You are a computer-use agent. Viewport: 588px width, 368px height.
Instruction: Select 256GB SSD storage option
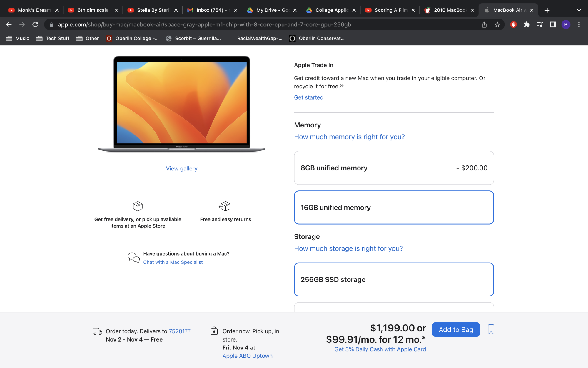394,279
